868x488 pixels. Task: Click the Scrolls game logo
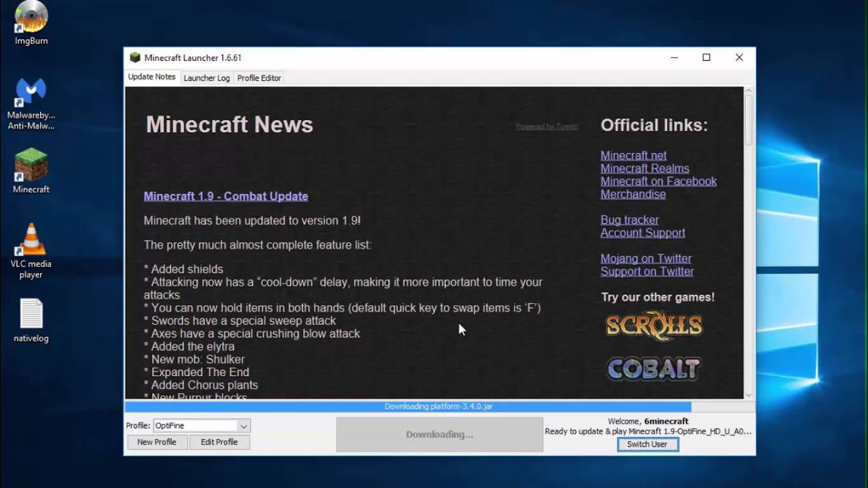[x=654, y=326]
